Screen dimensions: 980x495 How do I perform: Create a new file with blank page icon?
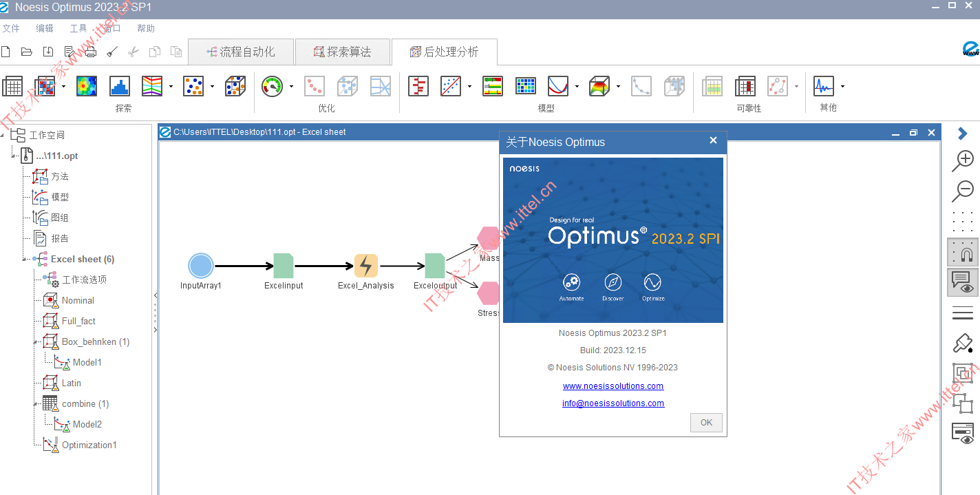(6, 52)
